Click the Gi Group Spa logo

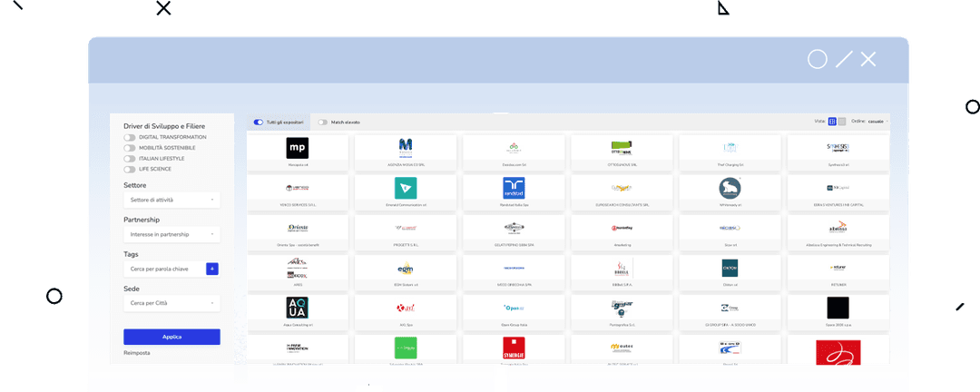tap(730, 309)
